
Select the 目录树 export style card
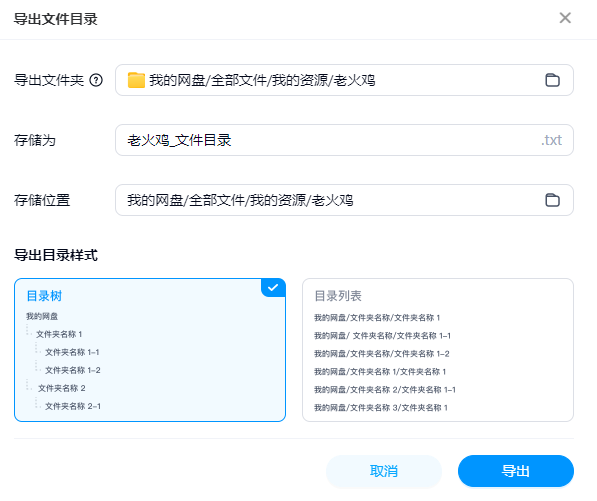pyautogui.click(x=150, y=350)
